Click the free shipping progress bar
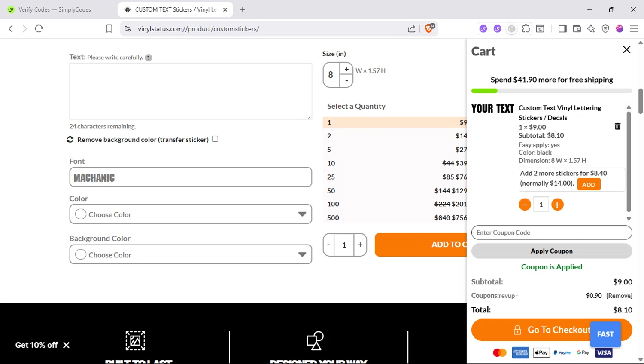The image size is (644, 364). [552, 91]
